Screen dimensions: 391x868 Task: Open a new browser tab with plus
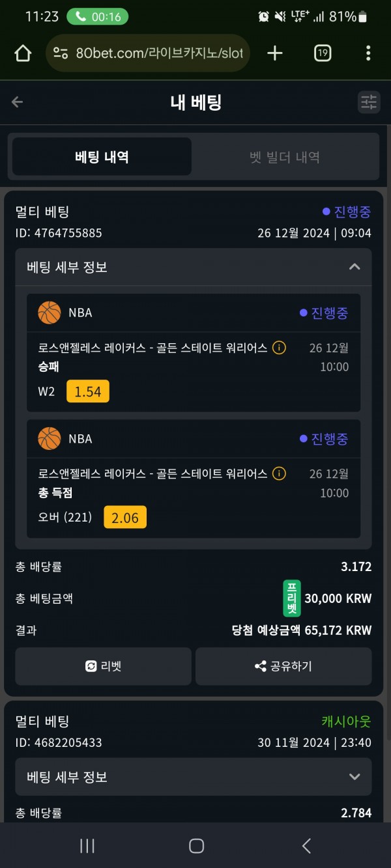click(x=275, y=53)
